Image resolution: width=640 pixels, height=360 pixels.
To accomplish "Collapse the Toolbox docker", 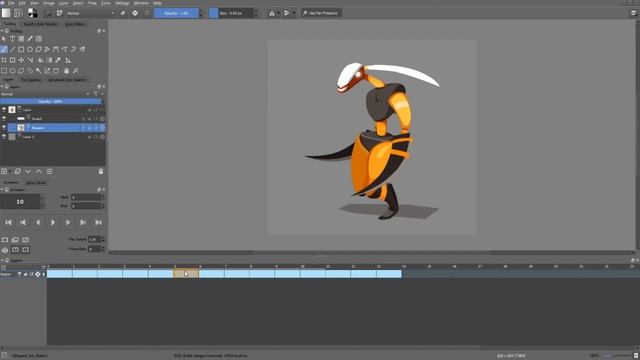I will (2, 31).
